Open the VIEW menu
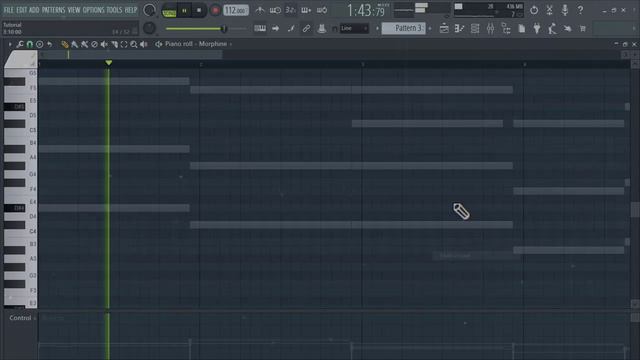Image resolution: width=640 pixels, height=360 pixels. 74,10
